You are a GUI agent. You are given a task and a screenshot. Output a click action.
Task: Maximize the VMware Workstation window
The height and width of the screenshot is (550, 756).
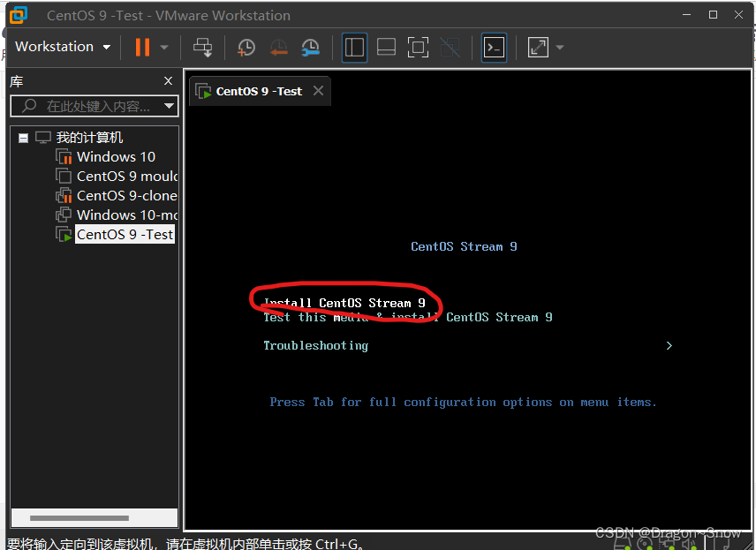pos(713,15)
